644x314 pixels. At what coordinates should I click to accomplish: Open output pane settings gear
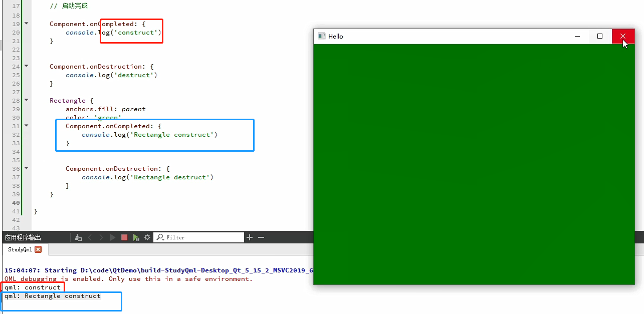[x=147, y=237]
